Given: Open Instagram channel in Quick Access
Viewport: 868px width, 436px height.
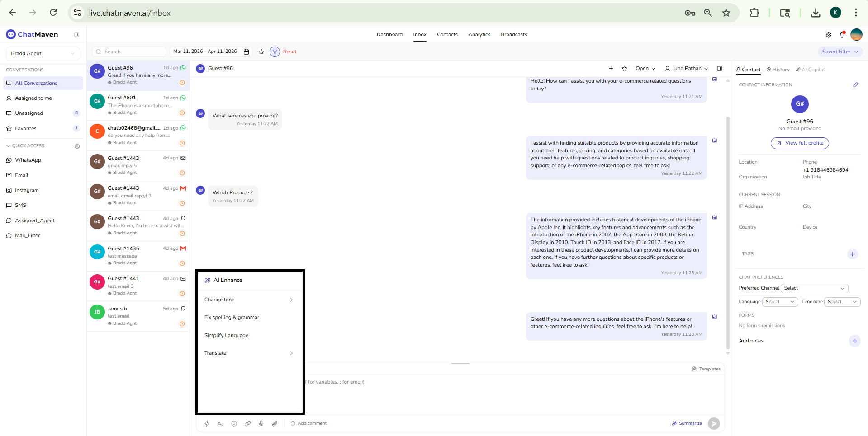Looking at the screenshot, I should [26, 190].
